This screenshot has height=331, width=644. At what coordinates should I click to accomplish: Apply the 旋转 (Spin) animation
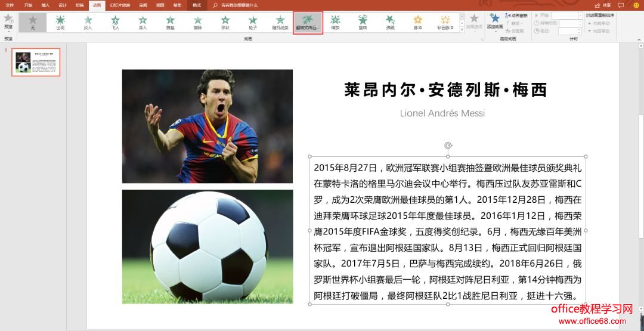click(x=363, y=22)
